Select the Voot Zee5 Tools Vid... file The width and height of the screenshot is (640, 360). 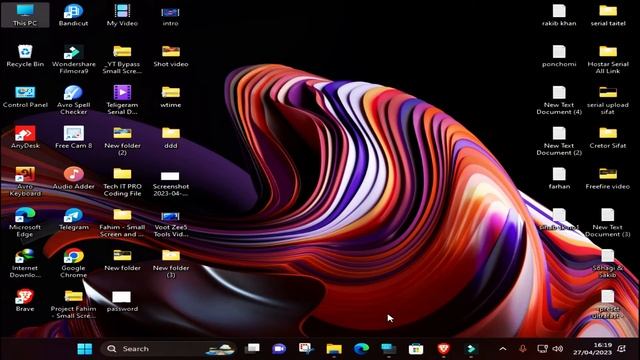pos(171,224)
